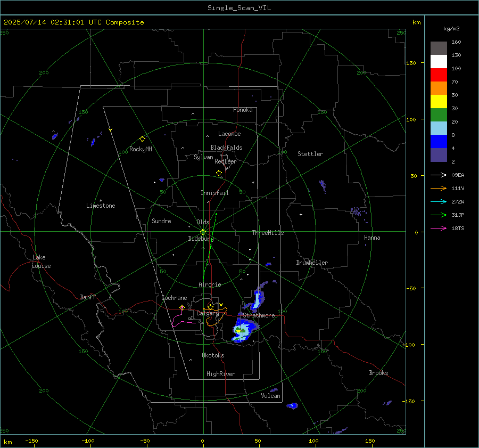This screenshot has width=479, height=448.
Task: Click the yellow diamond marker above Calgary label
Action: pos(210,307)
